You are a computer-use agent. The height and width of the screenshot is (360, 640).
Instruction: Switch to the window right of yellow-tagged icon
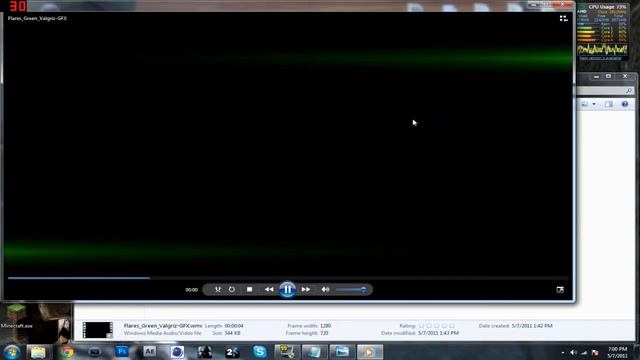click(314, 352)
